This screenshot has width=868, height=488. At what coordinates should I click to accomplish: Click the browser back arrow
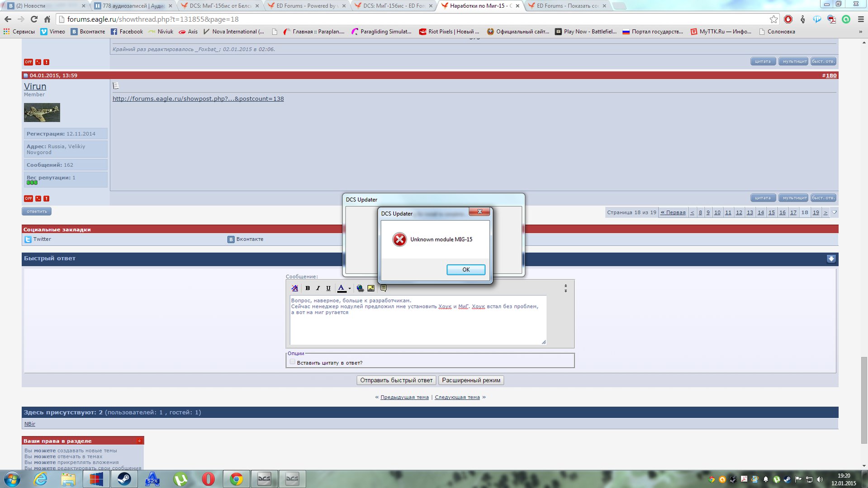pos(8,19)
